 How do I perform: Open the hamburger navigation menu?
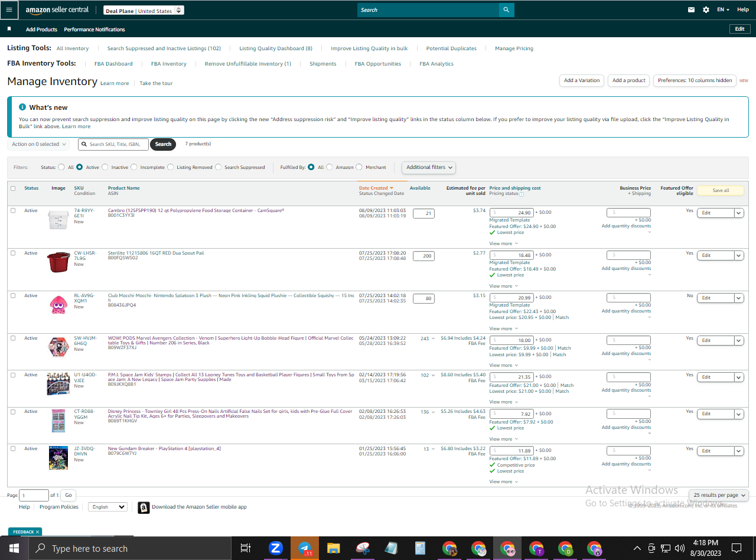point(9,9)
